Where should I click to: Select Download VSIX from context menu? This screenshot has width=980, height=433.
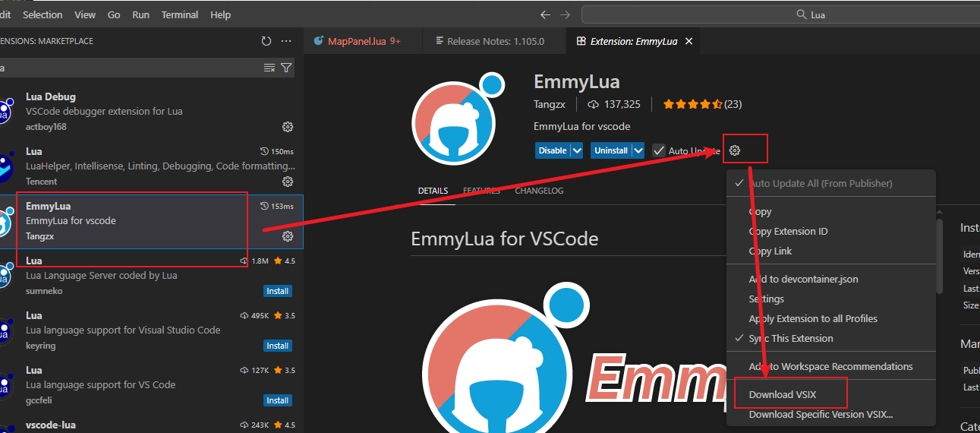click(x=784, y=394)
